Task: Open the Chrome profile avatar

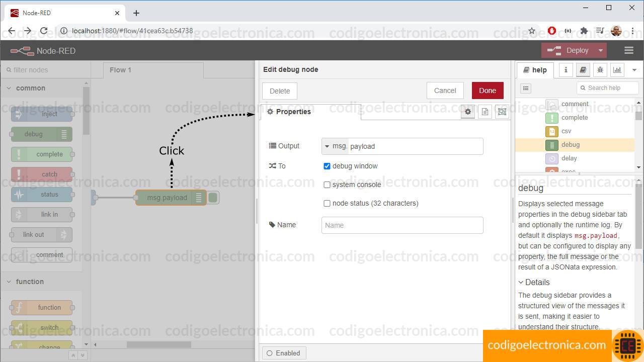Action: 616,31
